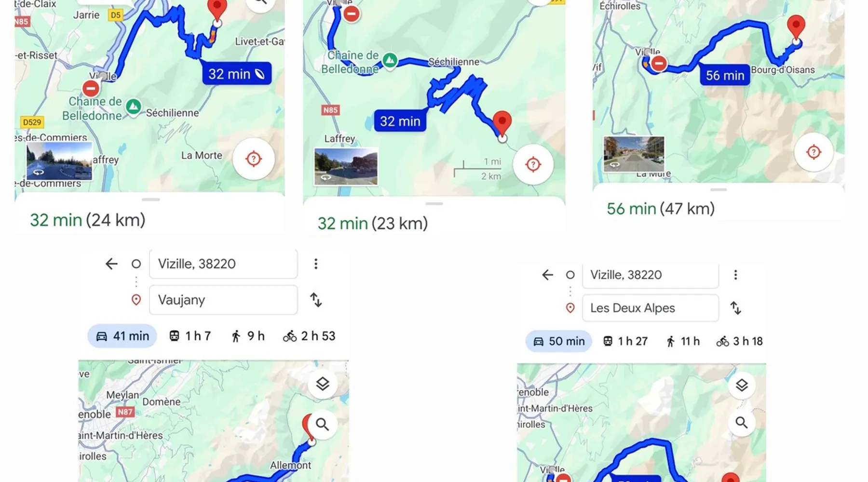This screenshot has height=482, width=868.
Task: Tap the search magnifier on Les Deux Alpes map
Action: pos(742,423)
